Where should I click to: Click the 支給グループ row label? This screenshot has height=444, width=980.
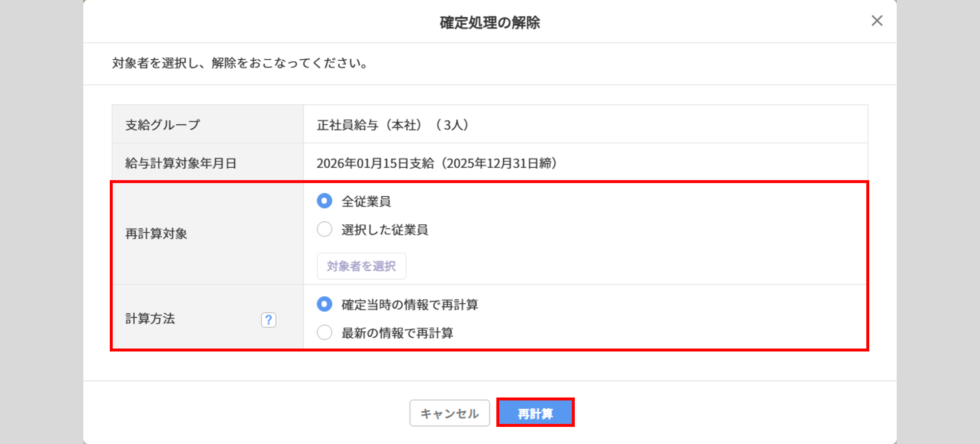pyautogui.click(x=163, y=125)
